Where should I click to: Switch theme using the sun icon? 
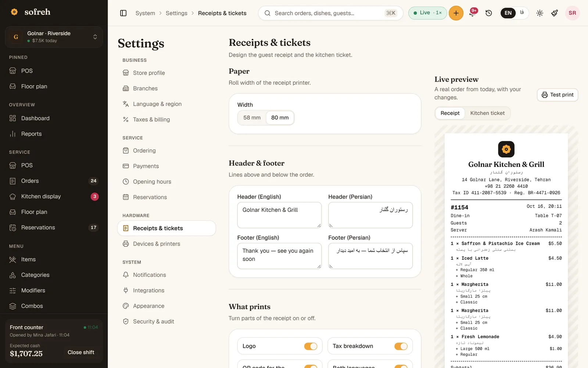coord(539,13)
